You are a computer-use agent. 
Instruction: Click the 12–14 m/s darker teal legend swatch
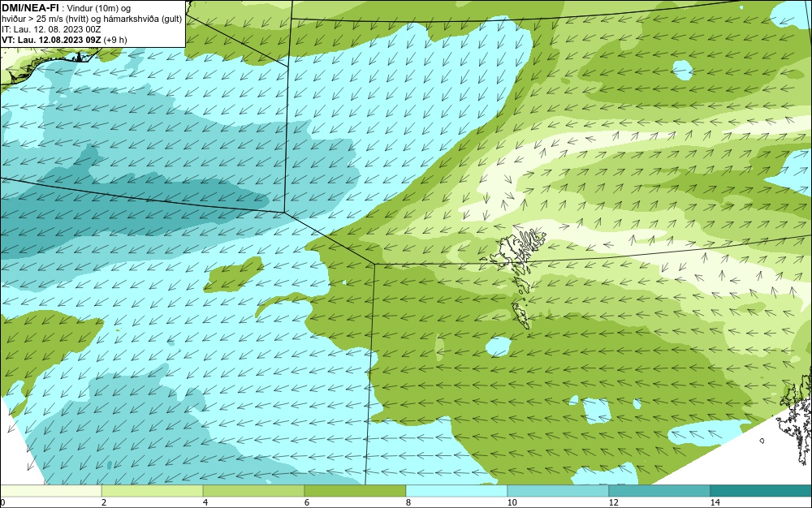point(659,490)
